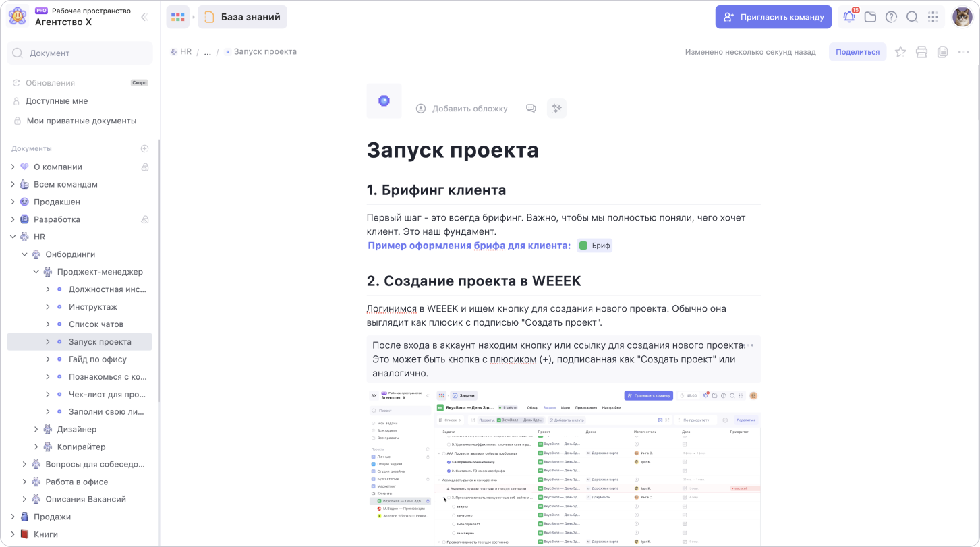Expand Вопросы для собеседо... folder
This screenshot has width=980, height=547.
click(24, 464)
